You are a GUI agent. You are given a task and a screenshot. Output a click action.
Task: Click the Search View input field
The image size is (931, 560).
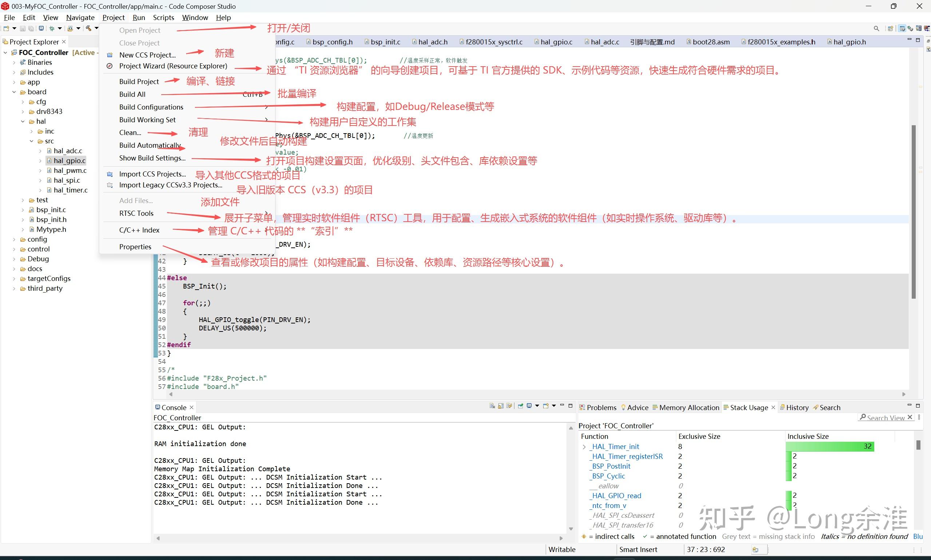886,417
